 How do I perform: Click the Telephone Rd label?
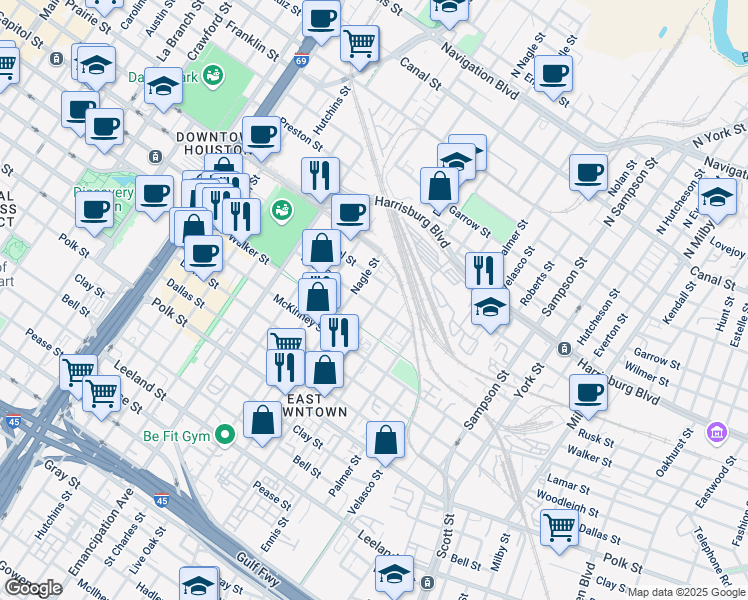point(712,557)
